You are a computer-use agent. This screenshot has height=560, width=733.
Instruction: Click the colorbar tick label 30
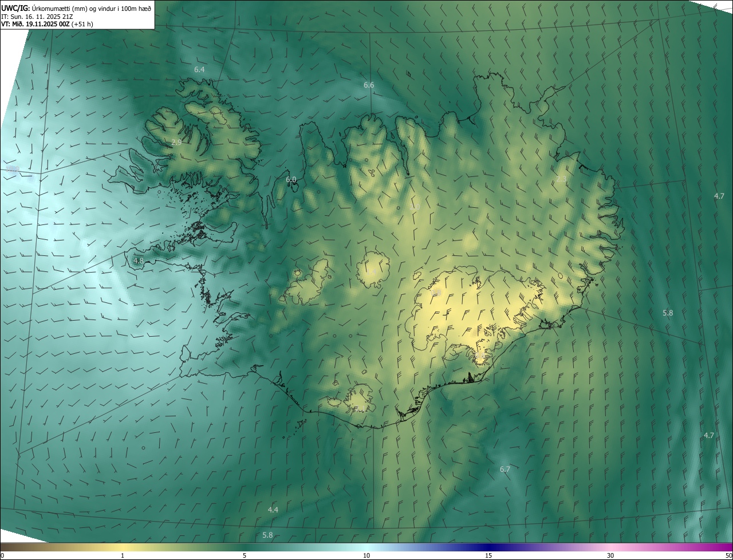click(610, 556)
